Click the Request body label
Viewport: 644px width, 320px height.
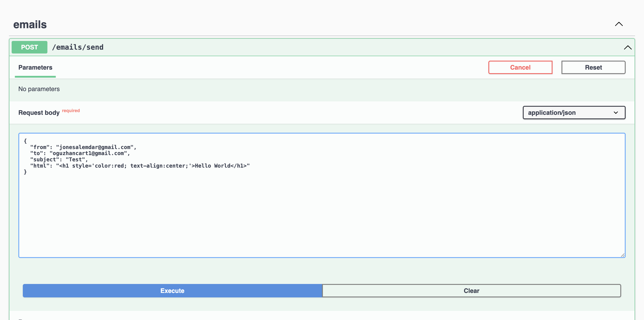[39, 113]
